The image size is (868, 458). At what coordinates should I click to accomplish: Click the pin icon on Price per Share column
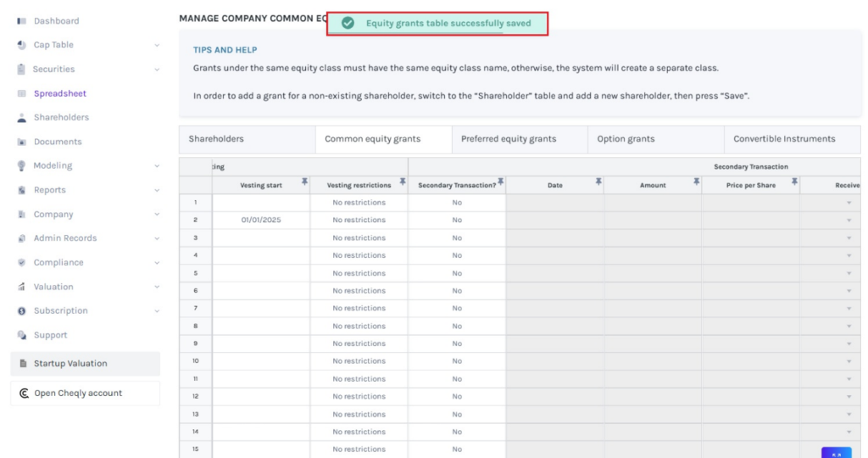[793, 182]
